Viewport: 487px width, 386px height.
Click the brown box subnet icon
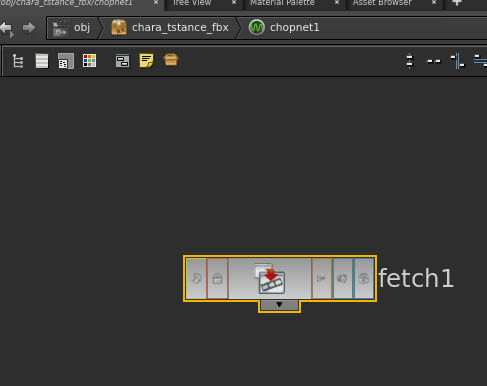[x=171, y=60]
